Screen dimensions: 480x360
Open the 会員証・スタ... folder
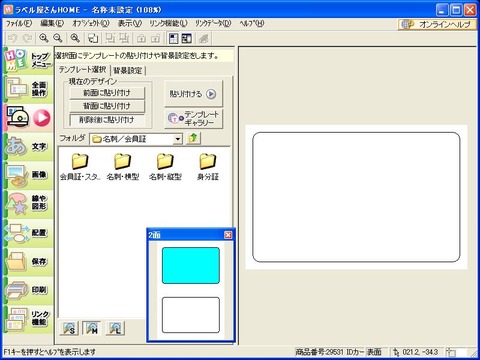[80, 167]
